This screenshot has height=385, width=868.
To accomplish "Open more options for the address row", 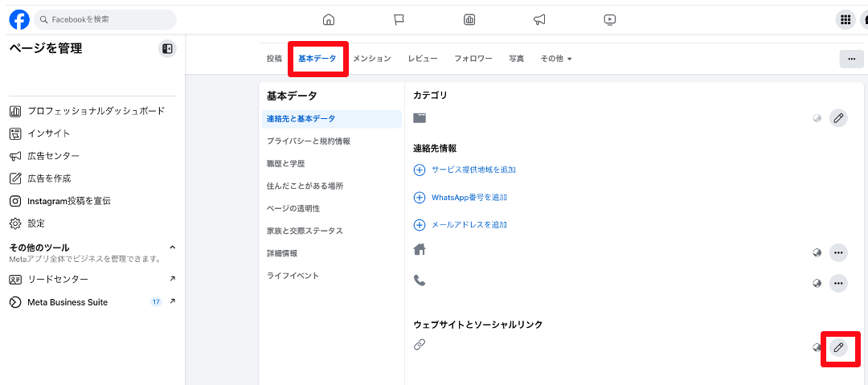I will click(838, 252).
